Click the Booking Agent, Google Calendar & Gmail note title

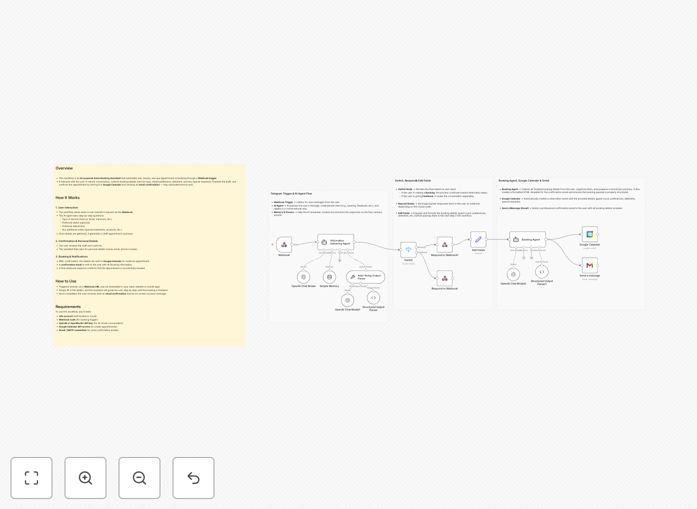click(x=524, y=181)
